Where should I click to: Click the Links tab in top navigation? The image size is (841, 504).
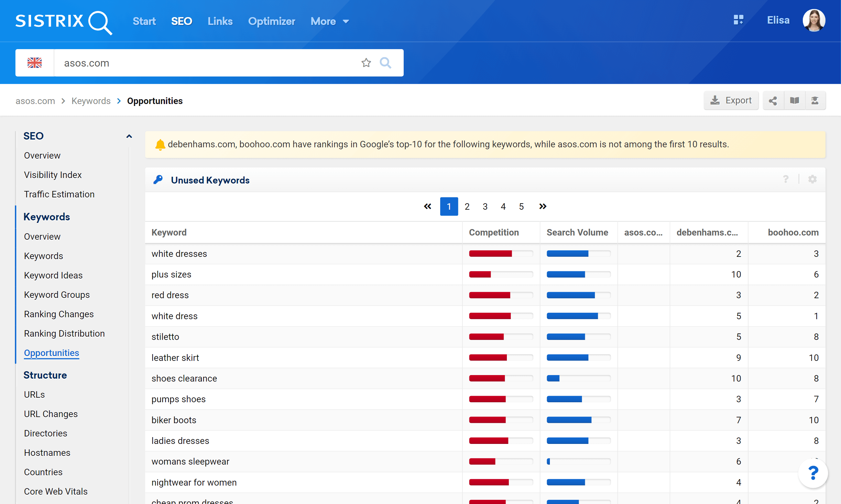pyautogui.click(x=221, y=21)
